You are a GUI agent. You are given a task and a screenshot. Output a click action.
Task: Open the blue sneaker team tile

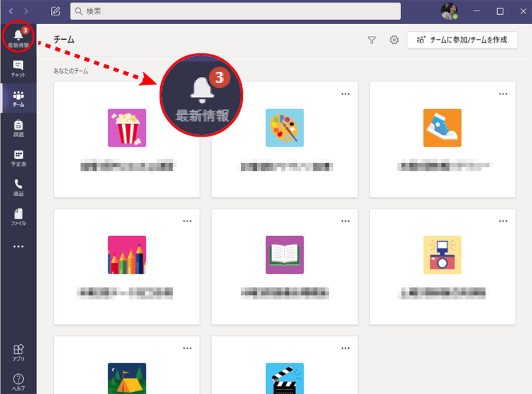[x=442, y=139]
